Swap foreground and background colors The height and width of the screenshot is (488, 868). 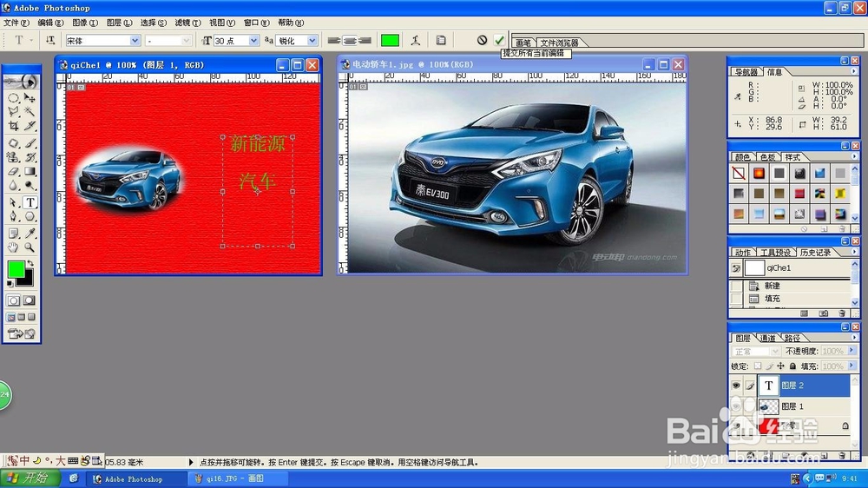pyautogui.click(x=30, y=264)
